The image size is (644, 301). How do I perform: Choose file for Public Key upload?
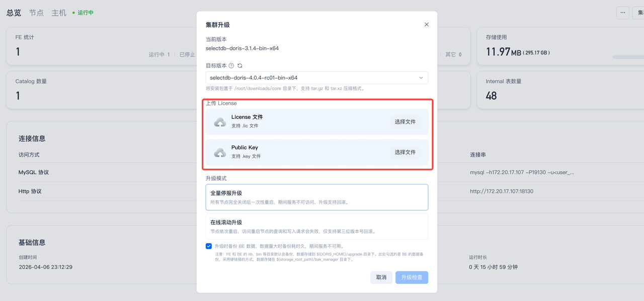click(x=405, y=152)
